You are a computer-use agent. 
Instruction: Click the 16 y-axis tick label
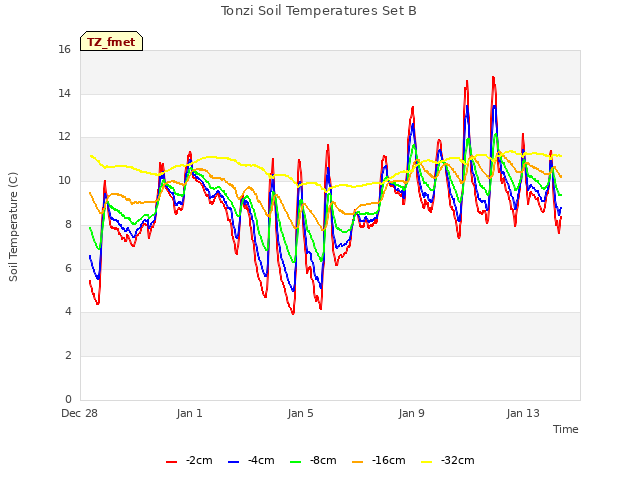[64, 50]
